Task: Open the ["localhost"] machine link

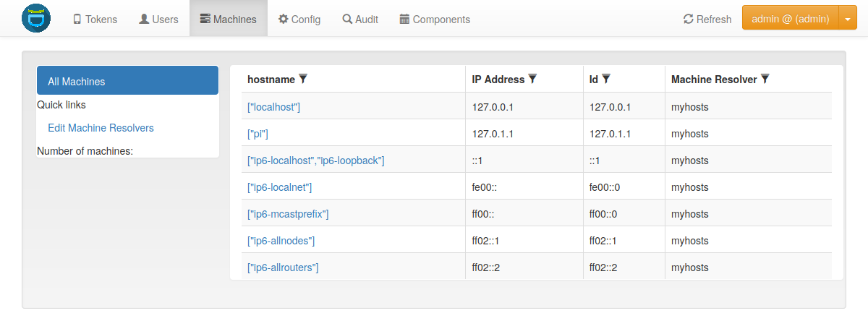Action: tap(273, 107)
